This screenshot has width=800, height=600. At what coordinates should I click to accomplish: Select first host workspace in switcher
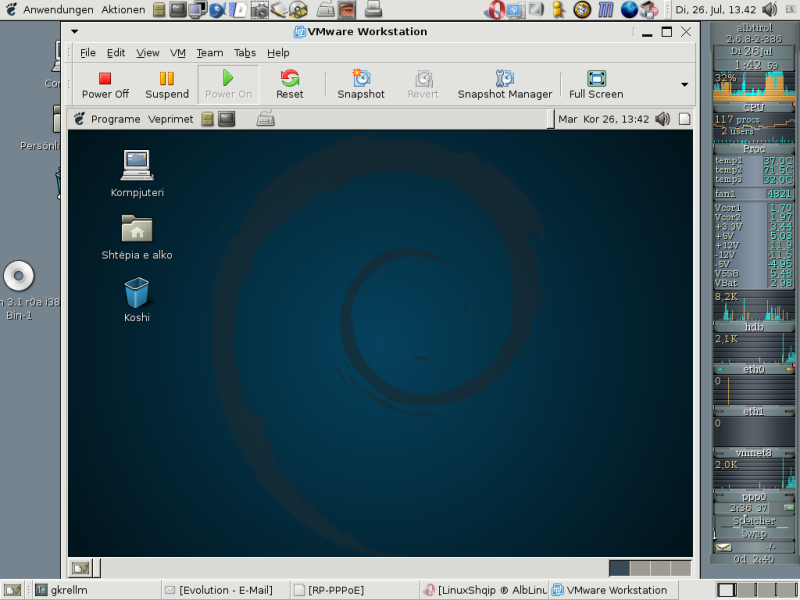click(727, 590)
